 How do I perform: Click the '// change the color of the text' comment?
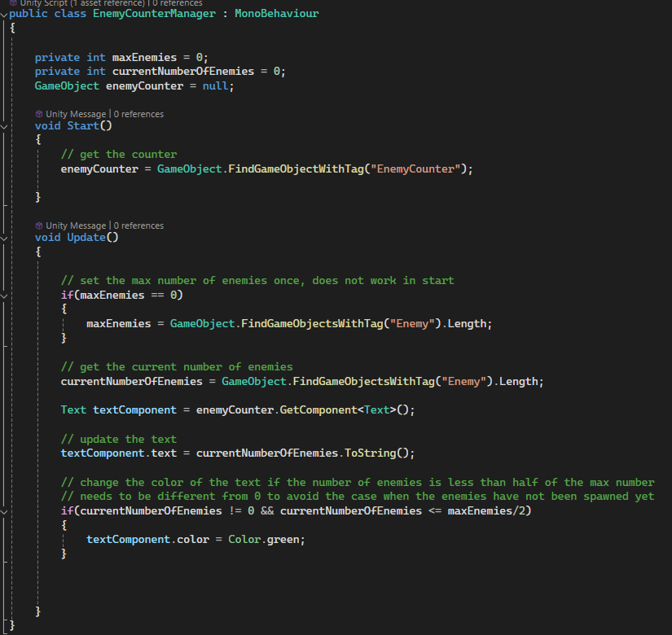[358, 483]
